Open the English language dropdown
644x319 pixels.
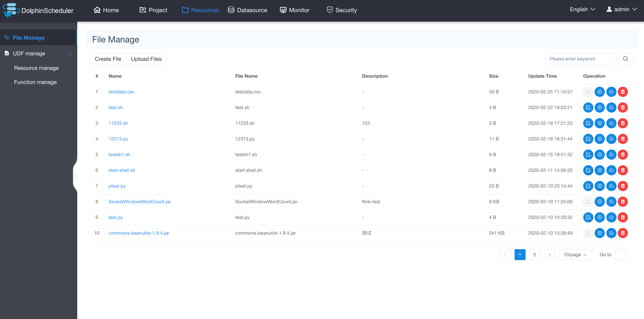[582, 9]
